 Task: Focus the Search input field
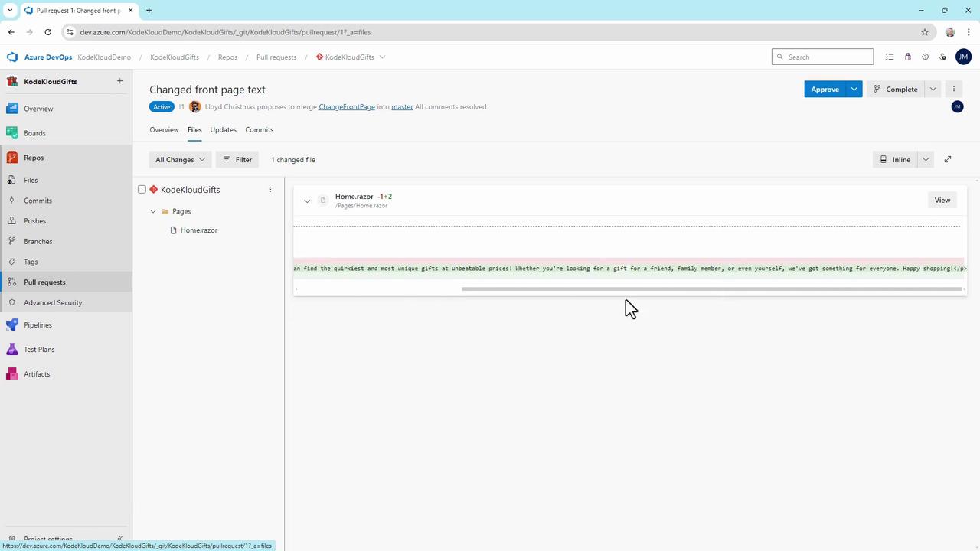click(822, 57)
